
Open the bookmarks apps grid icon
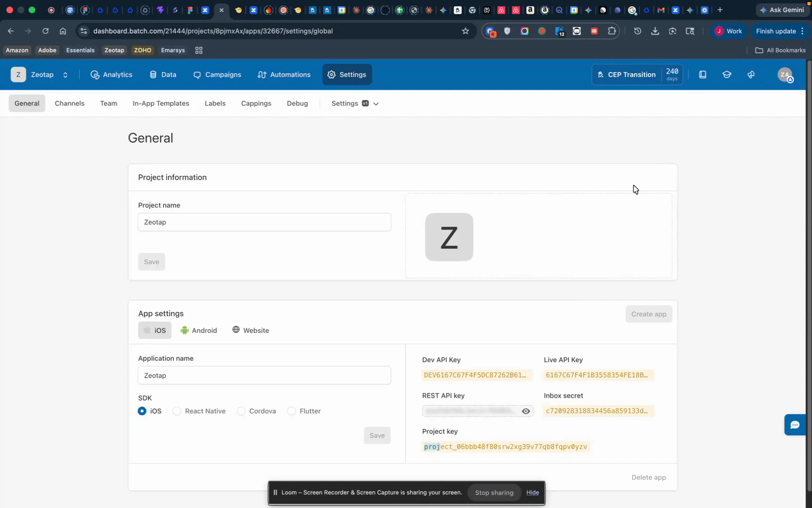point(199,50)
